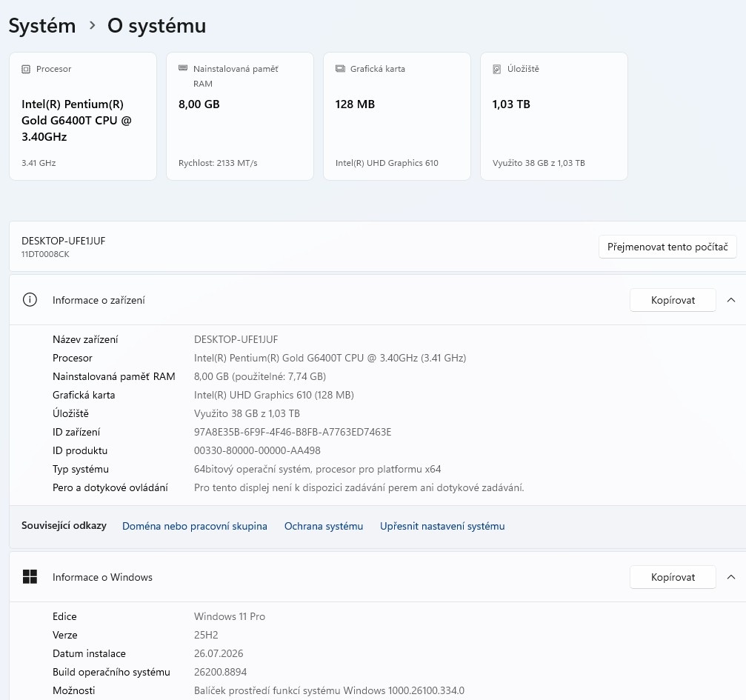Click the RAM memory card icon

click(183, 68)
